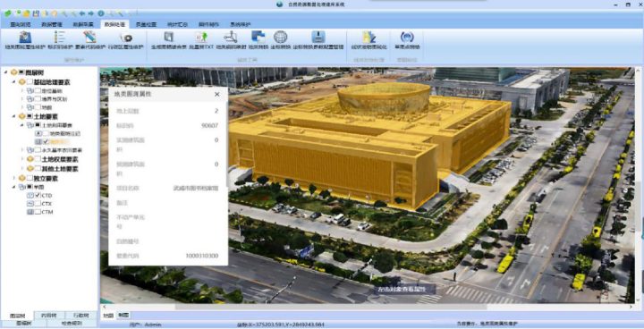The image size is (644, 329).
Task: Open the 系统维护 ribbon tab
Action: coord(241,24)
